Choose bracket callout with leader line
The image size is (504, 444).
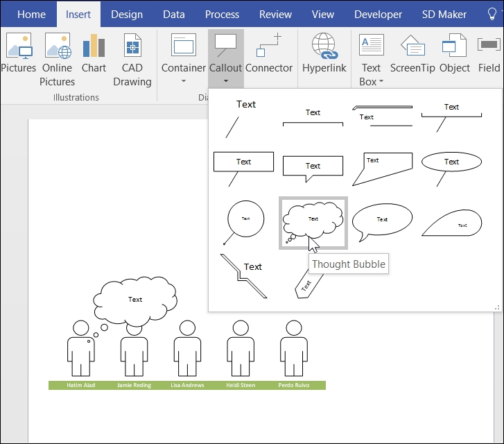pyautogui.click(x=451, y=118)
